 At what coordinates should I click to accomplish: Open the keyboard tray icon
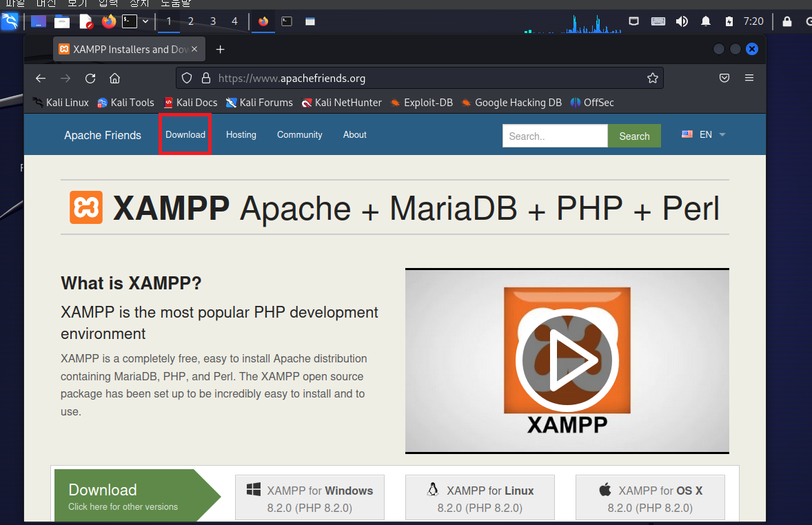point(658,21)
